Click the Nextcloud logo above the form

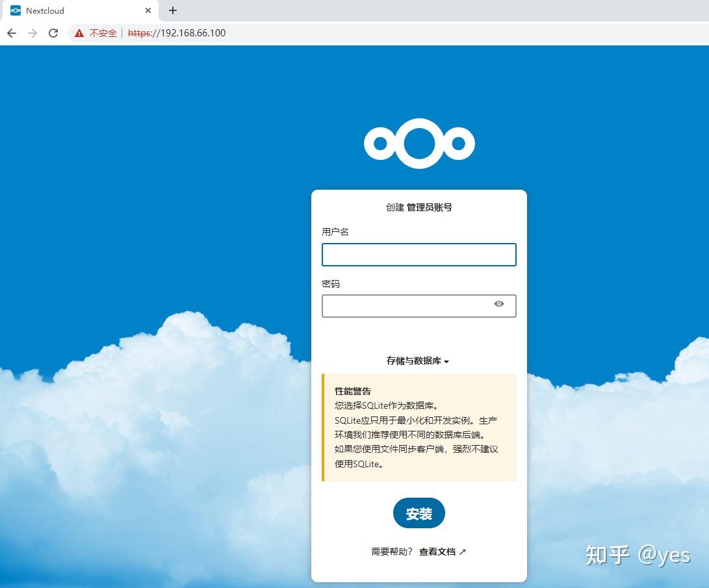coord(419,144)
